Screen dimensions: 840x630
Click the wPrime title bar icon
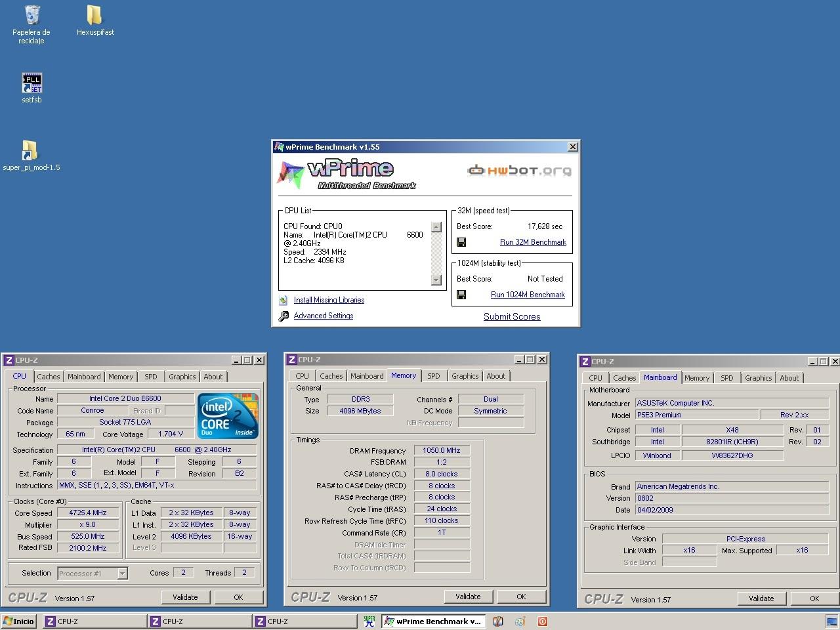coord(280,147)
